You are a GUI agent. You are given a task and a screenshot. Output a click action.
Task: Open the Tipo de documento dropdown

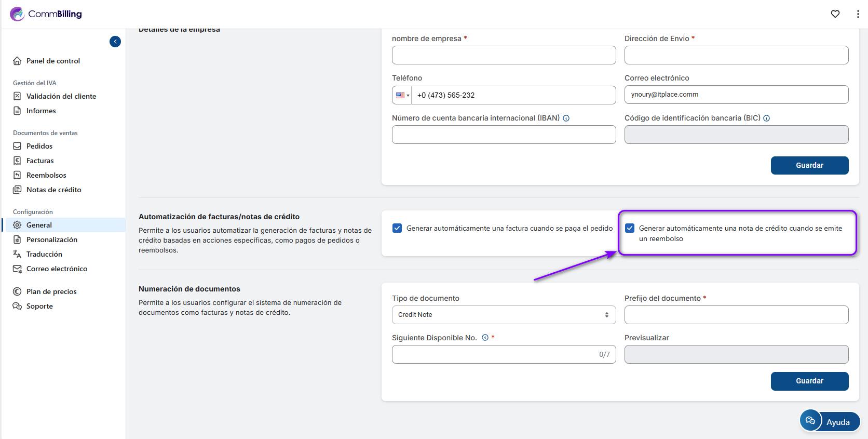(504, 315)
